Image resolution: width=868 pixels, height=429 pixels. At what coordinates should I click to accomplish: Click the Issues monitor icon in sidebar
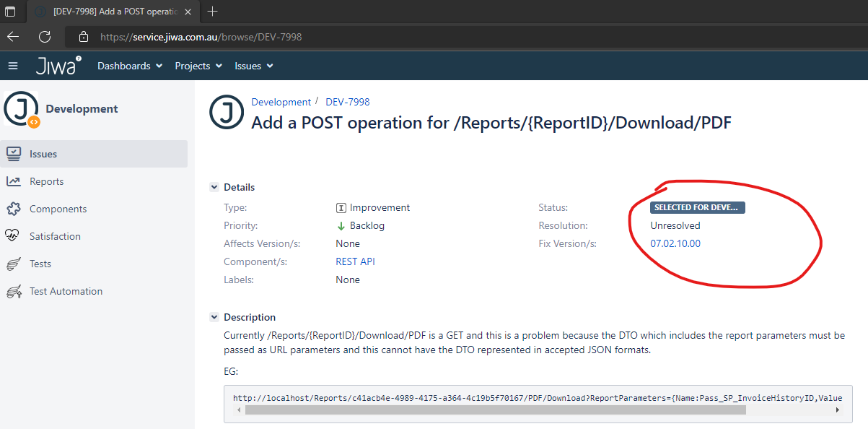(13, 154)
